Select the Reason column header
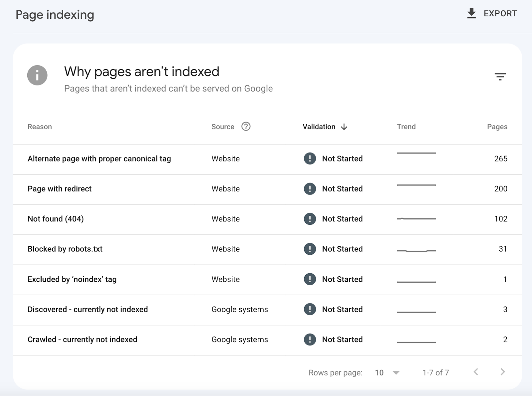The image size is (532, 396). pyautogui.click(x=40, y=126)
